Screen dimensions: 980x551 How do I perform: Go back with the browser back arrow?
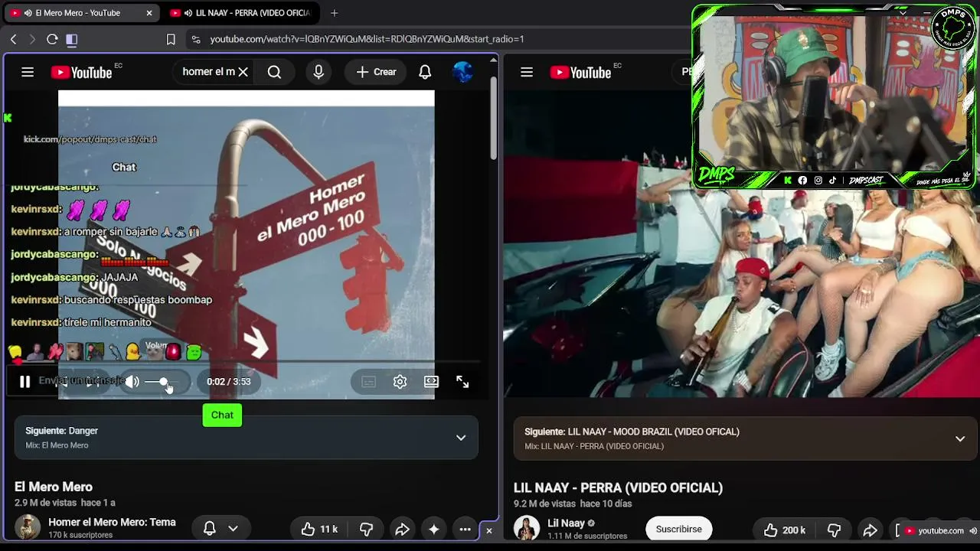click(x=13, y=39)
